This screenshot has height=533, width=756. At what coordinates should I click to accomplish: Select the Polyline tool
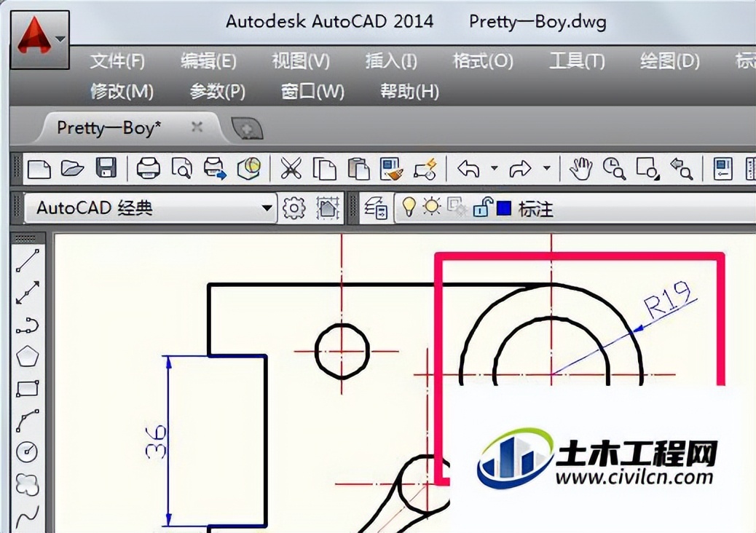click(28, 325)
